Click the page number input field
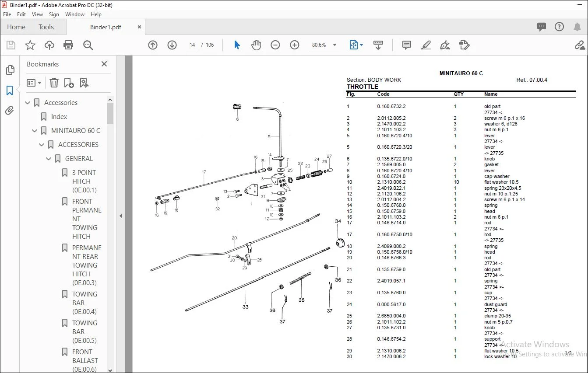Image resolution: width=588 pixels, height=373 pixels. tap(192, 45)
